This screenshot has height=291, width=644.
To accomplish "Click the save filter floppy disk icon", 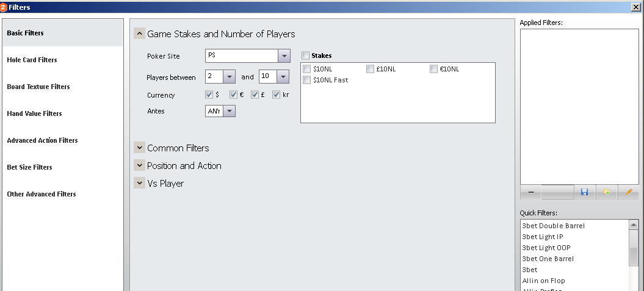I will [584, 192].
